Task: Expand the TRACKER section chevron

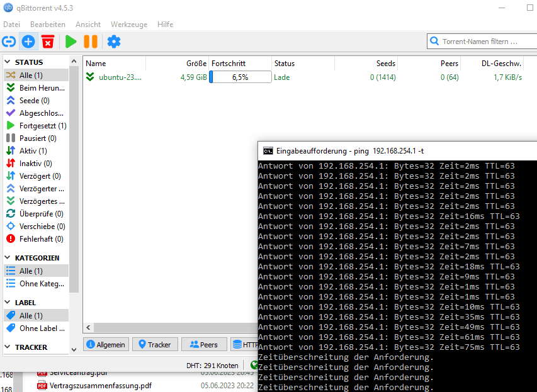Action: [x=8, y=347]
